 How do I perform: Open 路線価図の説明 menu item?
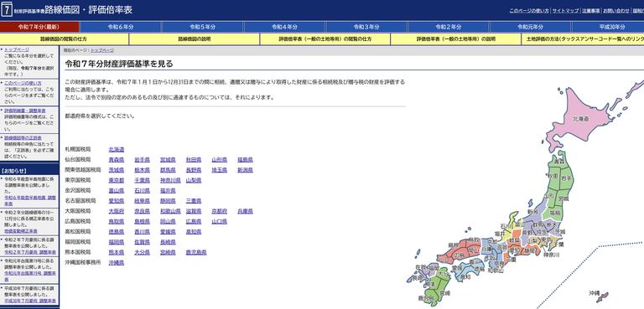click(x=194, y=39)
